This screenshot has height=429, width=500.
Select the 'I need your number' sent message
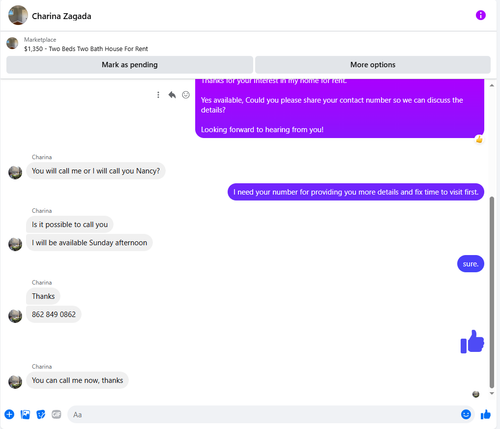pos(356,192)
